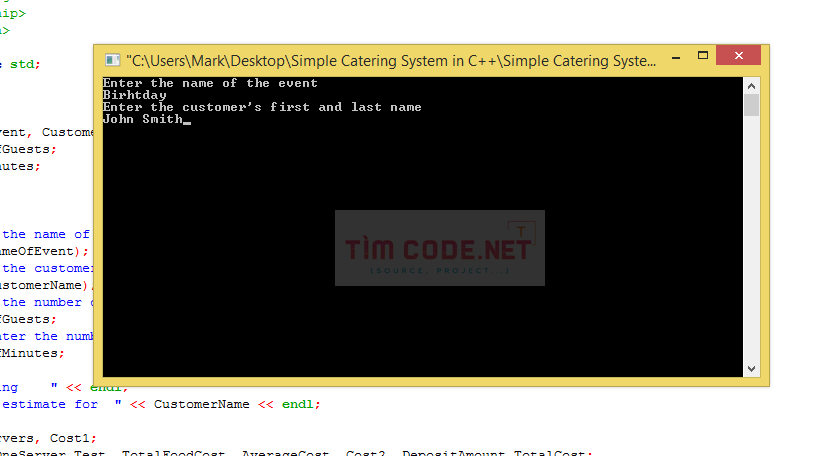
Task: Click the 'Enter the customer's first and last name' line
Action: (262, 107)
